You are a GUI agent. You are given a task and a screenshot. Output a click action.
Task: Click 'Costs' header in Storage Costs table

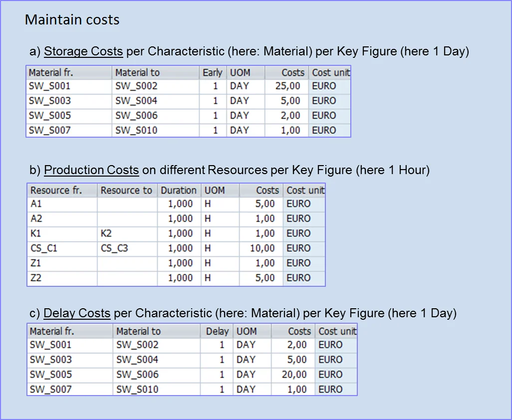pyautogui.click(x=287, y=72)
